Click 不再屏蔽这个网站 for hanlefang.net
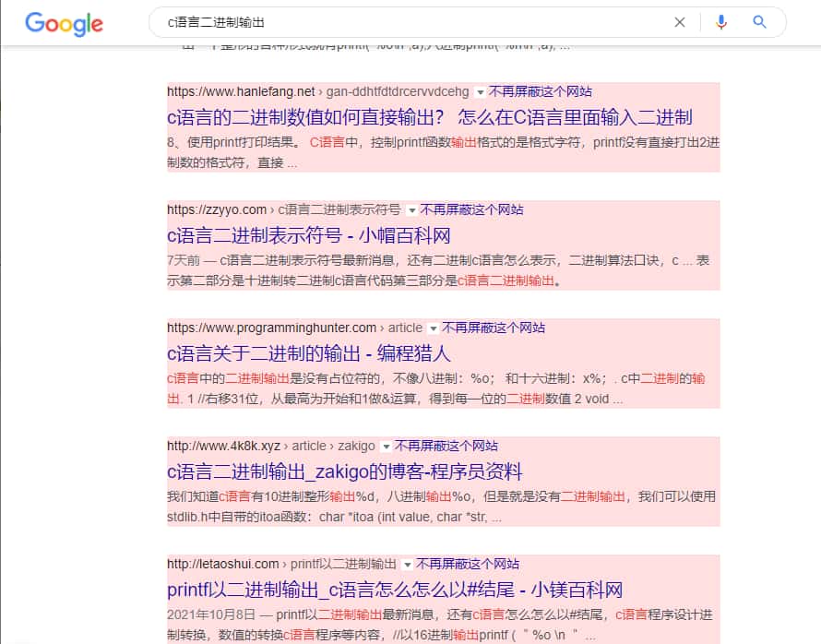Viewport: 821px width, 644px height. point(541,91)
